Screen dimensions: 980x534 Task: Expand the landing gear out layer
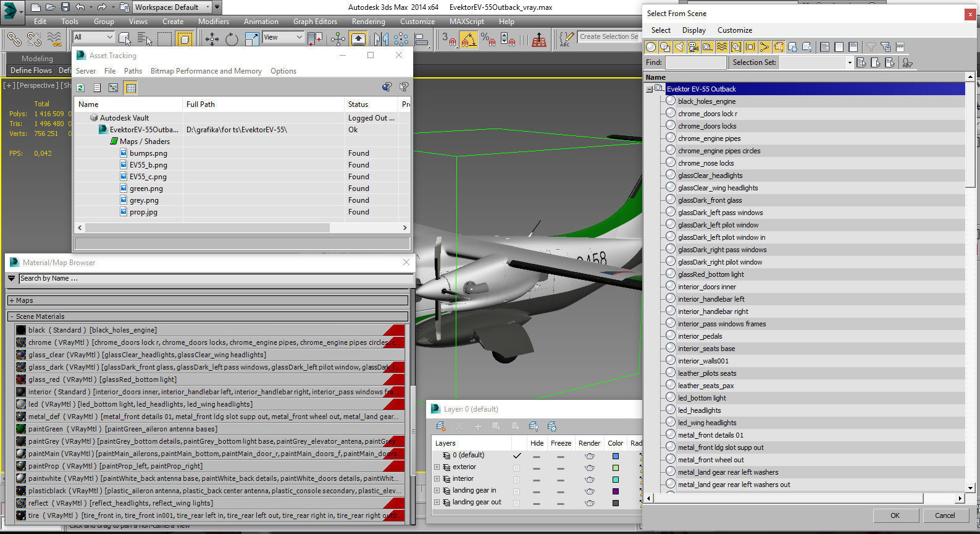[437, 502]
